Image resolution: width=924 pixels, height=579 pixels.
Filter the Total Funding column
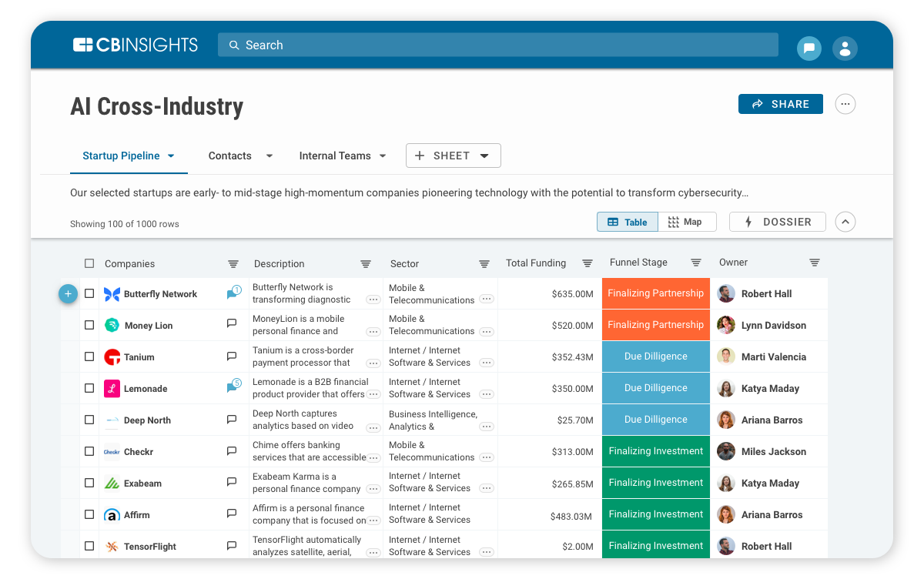pos(588,263)
